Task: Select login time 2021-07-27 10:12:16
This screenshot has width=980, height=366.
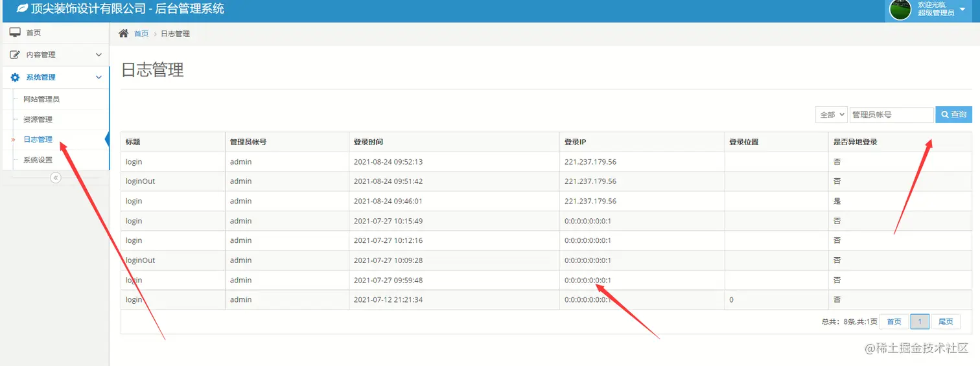Action: (388, 240)
